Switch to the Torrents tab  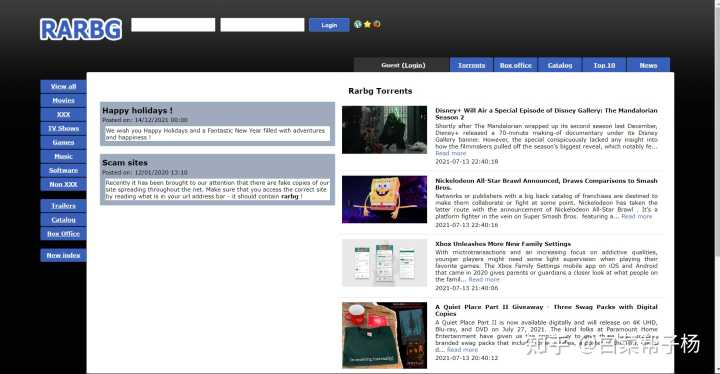coord(472,65)
